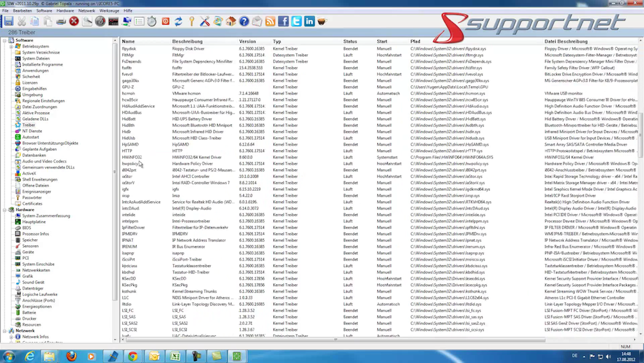Sort by the Version column header
Screen dimensions: 644x363
pyautogui.click(x=247, y=41)
